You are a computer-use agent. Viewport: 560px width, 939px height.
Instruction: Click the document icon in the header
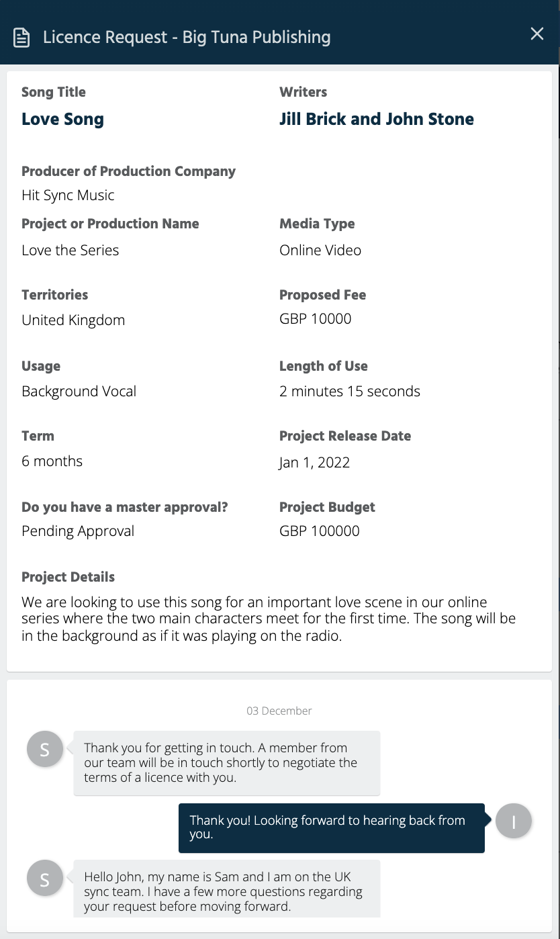coord(21,37)
